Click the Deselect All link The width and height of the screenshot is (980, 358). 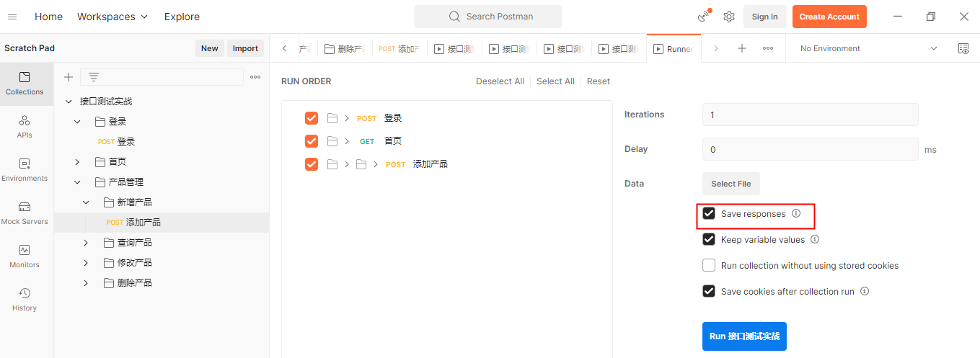tap(500, 81)
